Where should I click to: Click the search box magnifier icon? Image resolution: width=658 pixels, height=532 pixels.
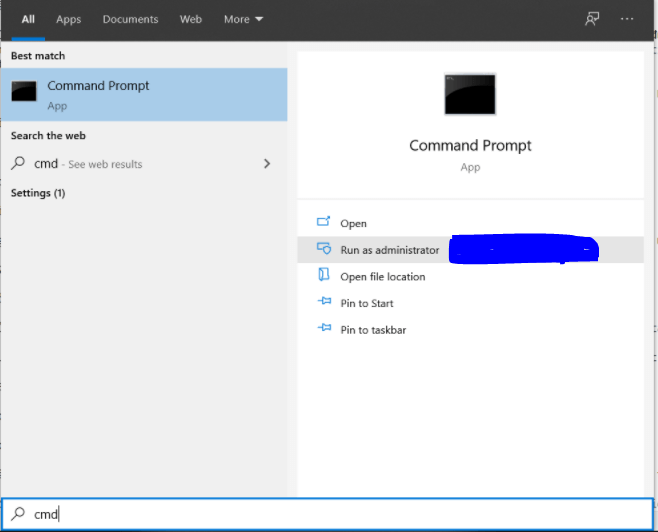18,513
